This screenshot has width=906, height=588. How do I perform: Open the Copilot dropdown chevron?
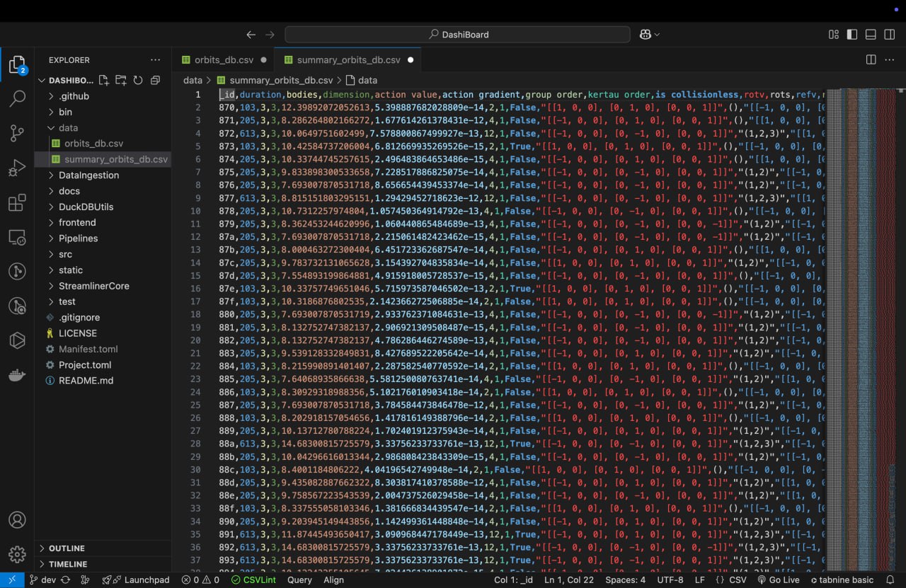[x=657, y=35]
